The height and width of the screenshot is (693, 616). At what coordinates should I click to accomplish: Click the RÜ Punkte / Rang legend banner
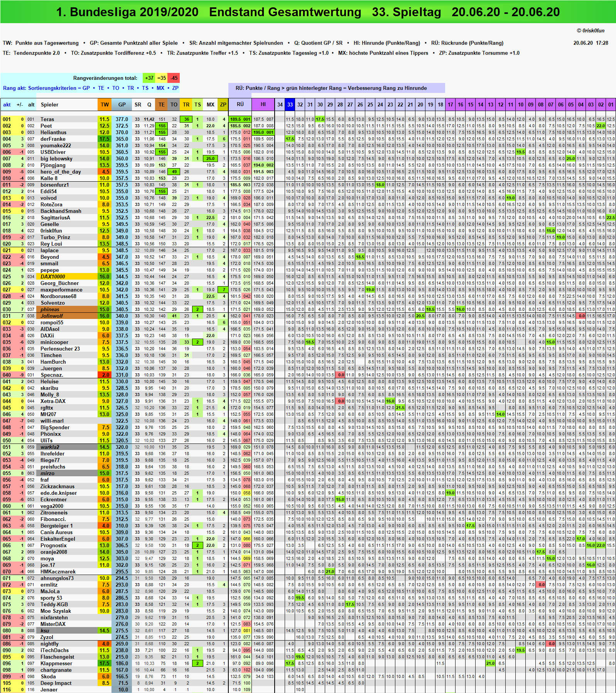[337, 88]
